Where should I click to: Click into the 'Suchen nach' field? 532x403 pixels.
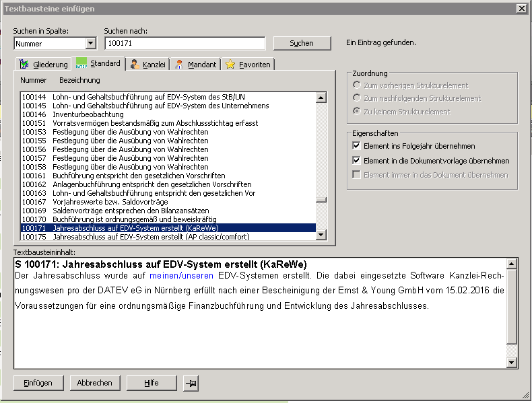185,44
